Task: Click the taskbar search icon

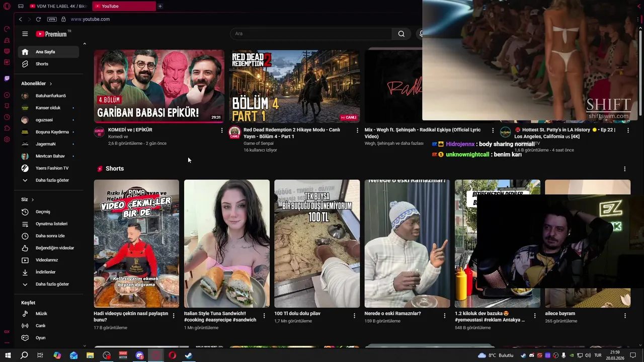Action: pyautogui.click(x=24, y=355)
